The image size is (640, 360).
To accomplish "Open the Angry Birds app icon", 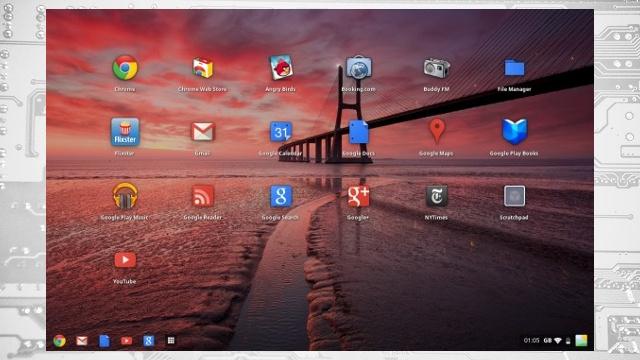I will pos(281,68).
